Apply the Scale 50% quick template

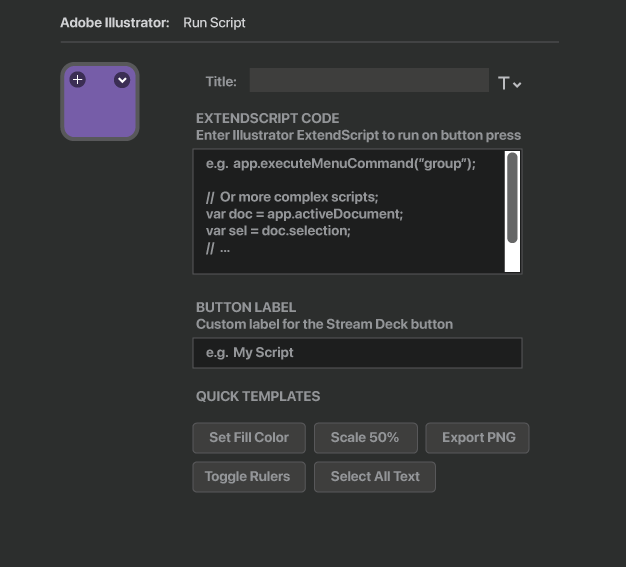point(366,438)
